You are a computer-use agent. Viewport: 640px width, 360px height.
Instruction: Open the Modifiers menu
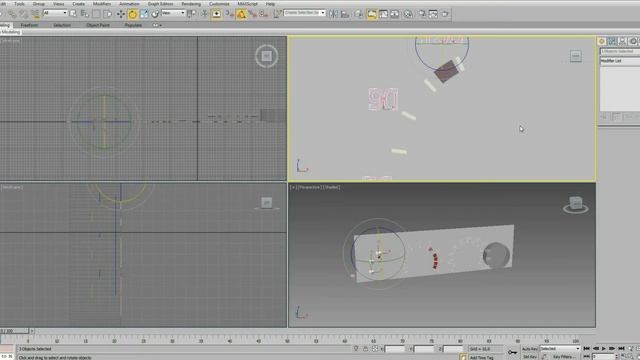[102, 4]
